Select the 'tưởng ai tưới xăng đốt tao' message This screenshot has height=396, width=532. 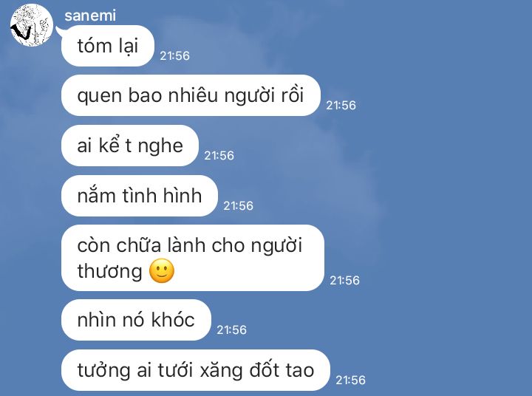(x=195, y=370)
